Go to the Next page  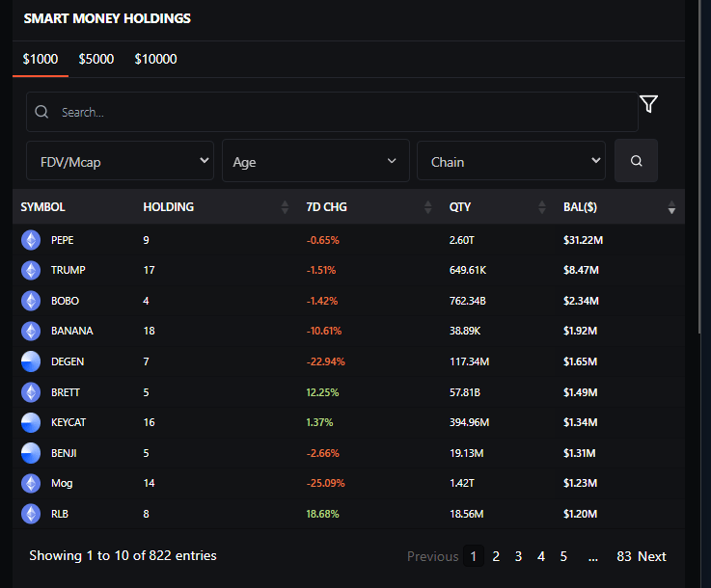click(651, 556)
